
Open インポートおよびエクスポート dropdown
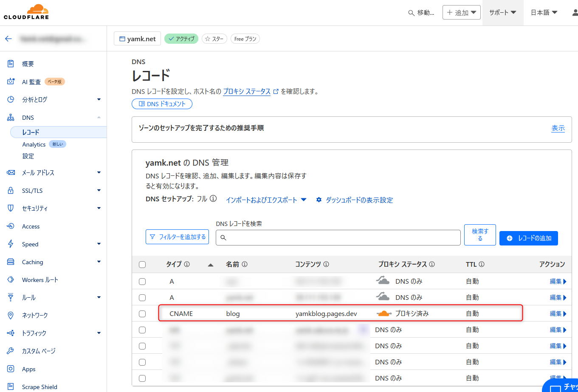point(266,200)
